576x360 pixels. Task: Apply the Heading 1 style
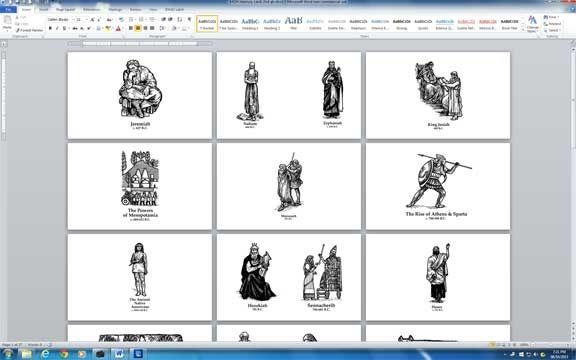250,24
